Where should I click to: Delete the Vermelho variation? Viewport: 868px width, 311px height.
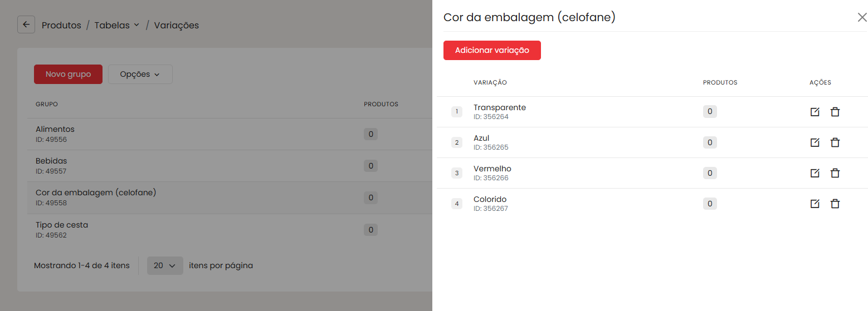point(835,173)
